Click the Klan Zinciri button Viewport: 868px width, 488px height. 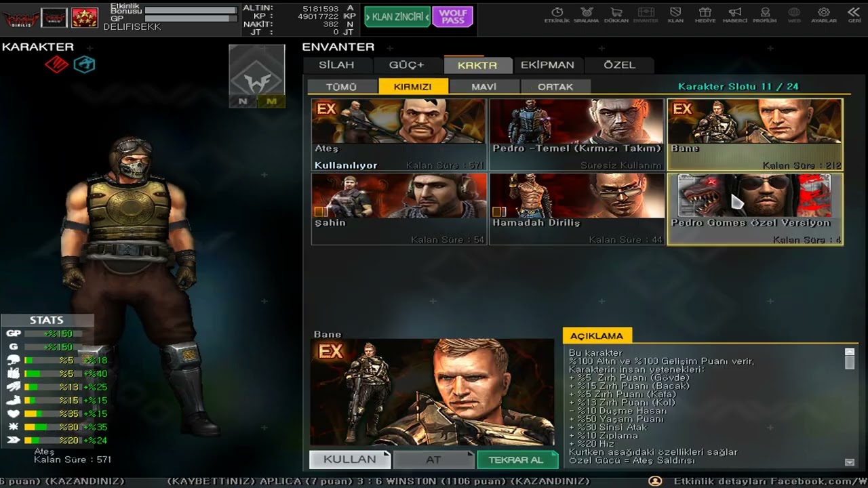tap(397, 17)
